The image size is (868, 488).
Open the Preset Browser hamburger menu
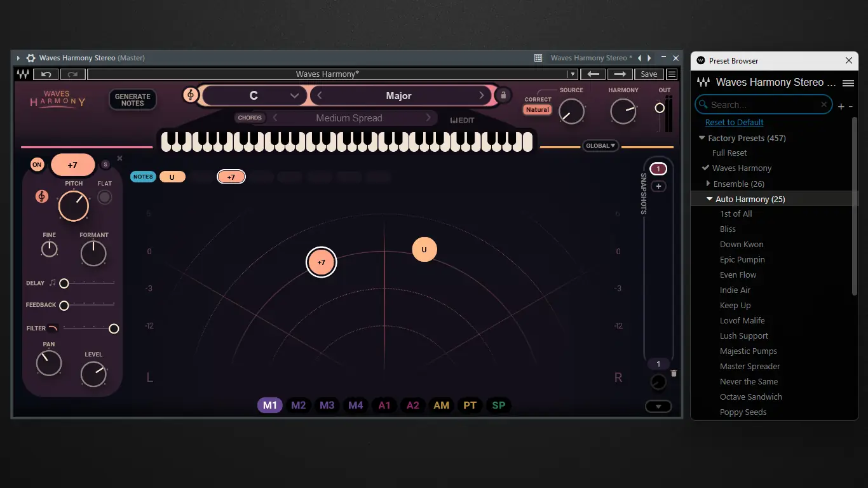[x=848, y=83]
